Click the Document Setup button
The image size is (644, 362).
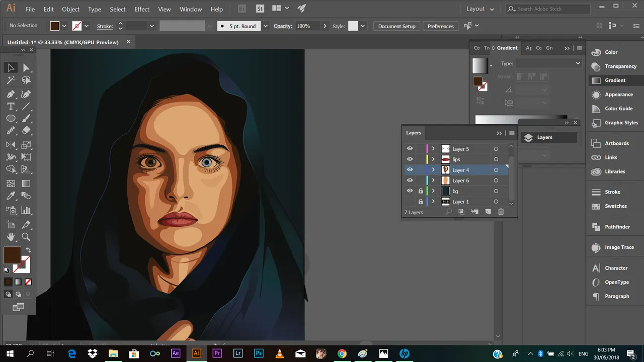pyautogui.click(x=397, y=26)
